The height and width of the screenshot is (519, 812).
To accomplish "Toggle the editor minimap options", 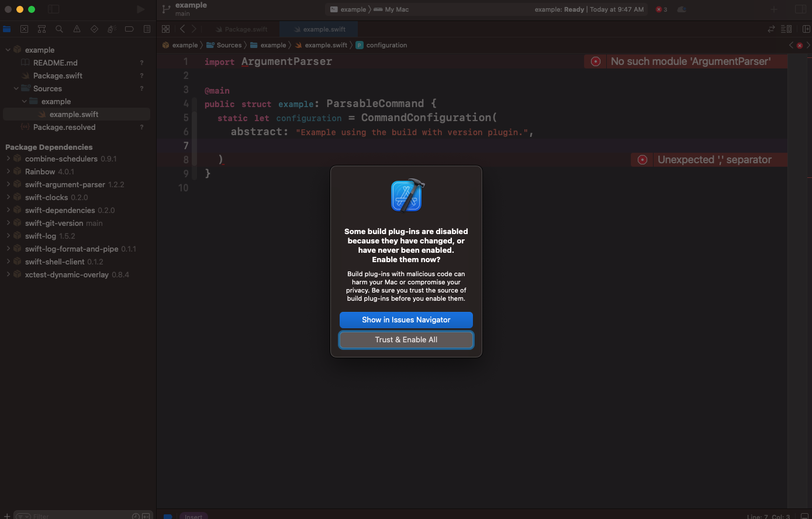I will pyautogui.click(x=786, y=29).
